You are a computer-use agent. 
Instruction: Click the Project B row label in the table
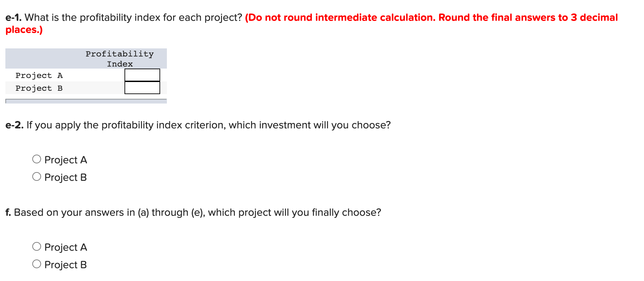(39, 88)
